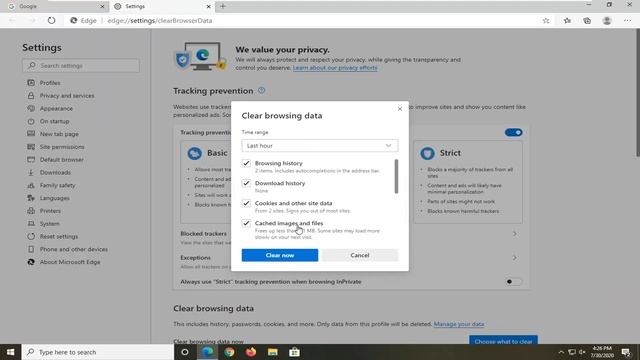
Task: Click the Tracking prevention help icon
Action: [x=262, y=90]
